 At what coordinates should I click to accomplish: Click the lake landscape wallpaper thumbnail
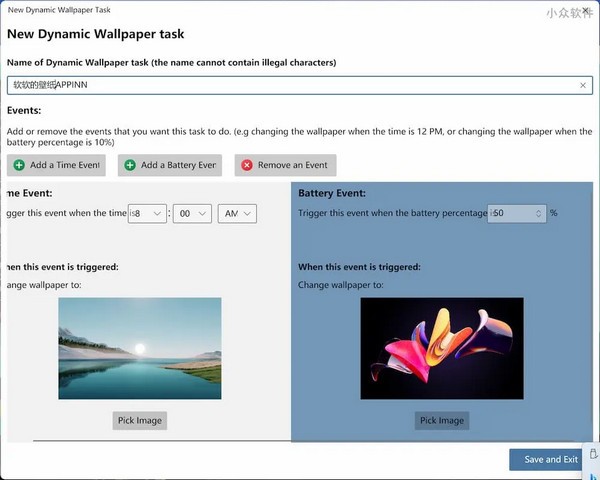pyautogui.click(x=140, y=348)
